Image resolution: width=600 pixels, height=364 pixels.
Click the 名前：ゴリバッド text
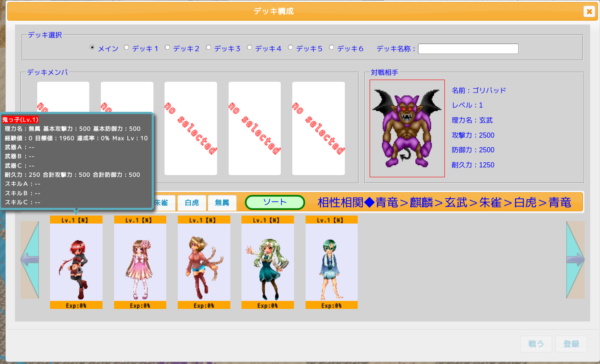(x=479, y=90)
